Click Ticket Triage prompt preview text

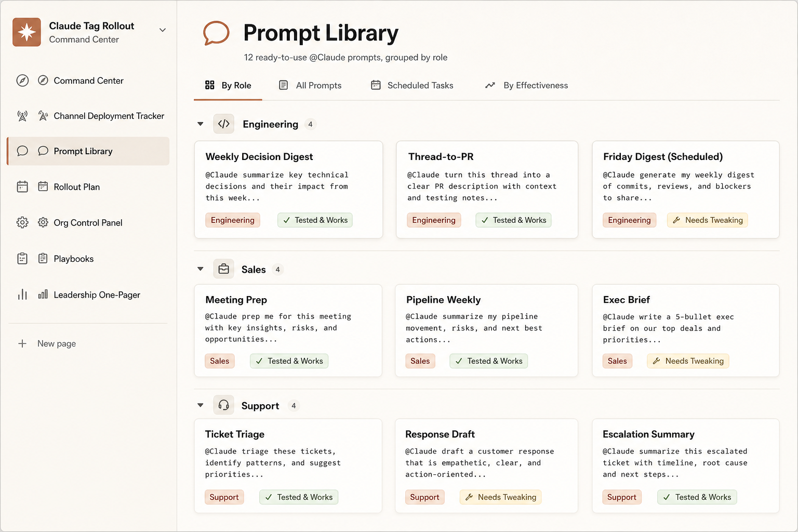[x=273, y=462]
